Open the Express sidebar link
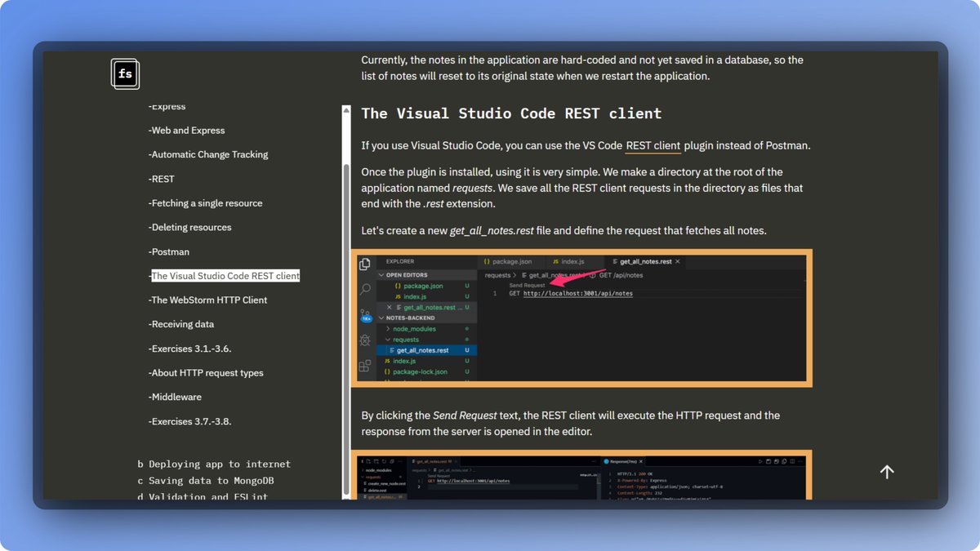This screenshot has height=551, width=980. [x=167, y=106]
